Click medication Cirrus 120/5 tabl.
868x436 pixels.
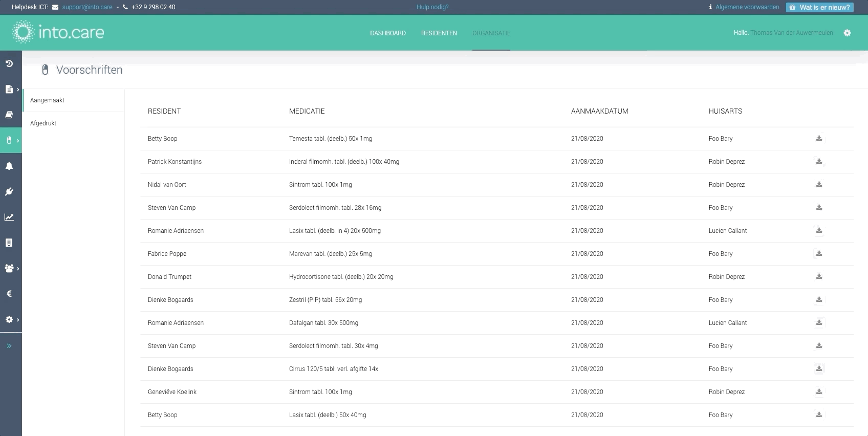click(334, 369)
